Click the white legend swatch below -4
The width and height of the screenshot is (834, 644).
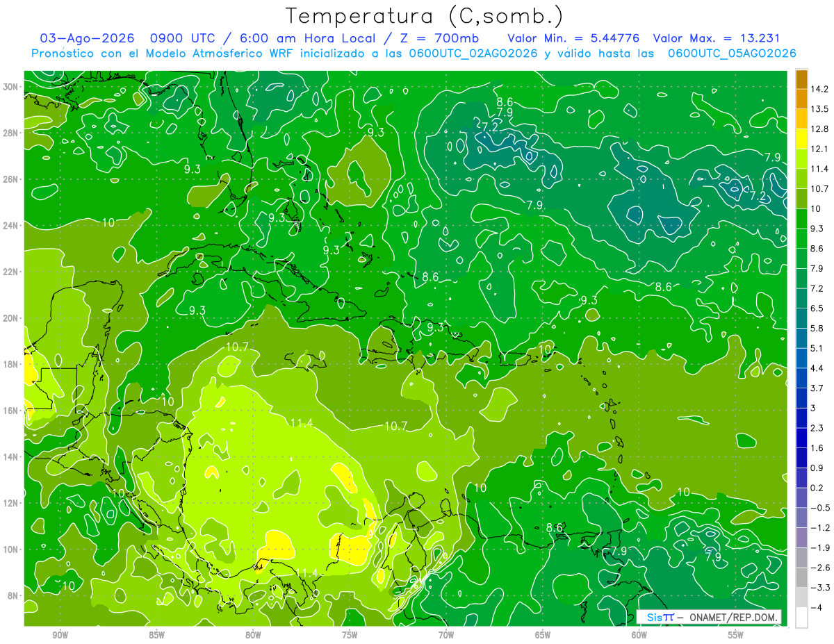point(801,617)
